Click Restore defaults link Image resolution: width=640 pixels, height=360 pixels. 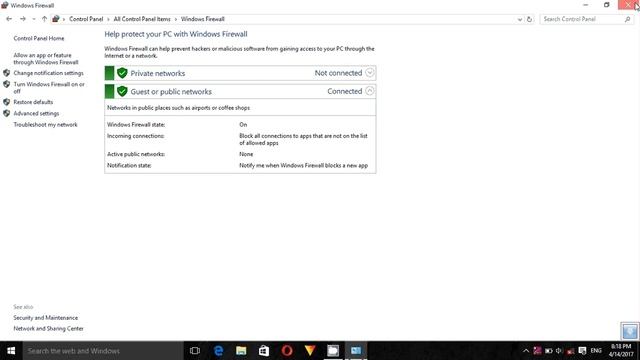point(33,102)
